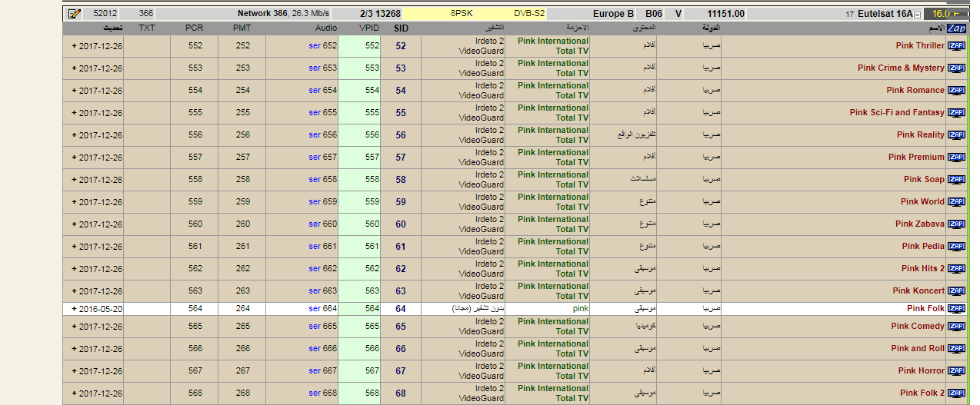Click the frequency value 11151.00
980x405 pixels.
coord(725,14)
